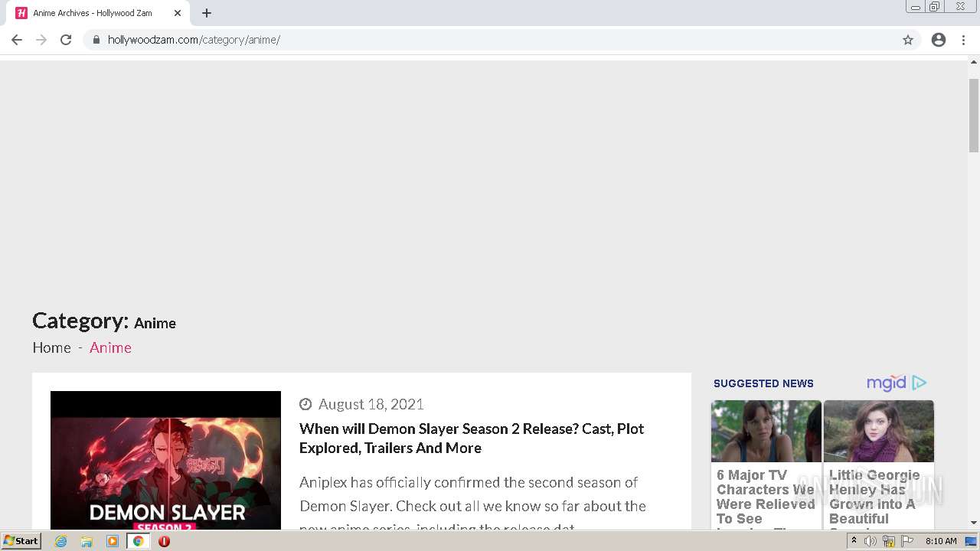This screenshot has width=980, height=551.
Task: Click the Category: Anime heading
Action: click(x=104, y=321)
